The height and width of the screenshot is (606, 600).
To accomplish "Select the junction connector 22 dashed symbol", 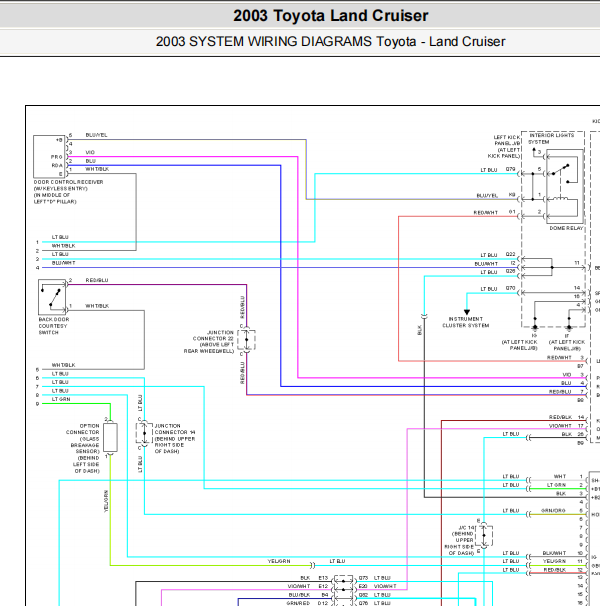I will tap(246, 340).
